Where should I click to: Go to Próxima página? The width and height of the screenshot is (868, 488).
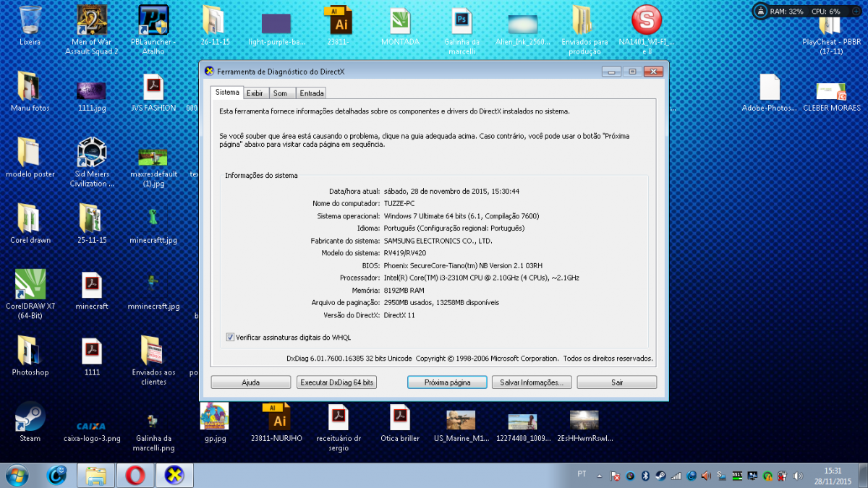[447, 382]
